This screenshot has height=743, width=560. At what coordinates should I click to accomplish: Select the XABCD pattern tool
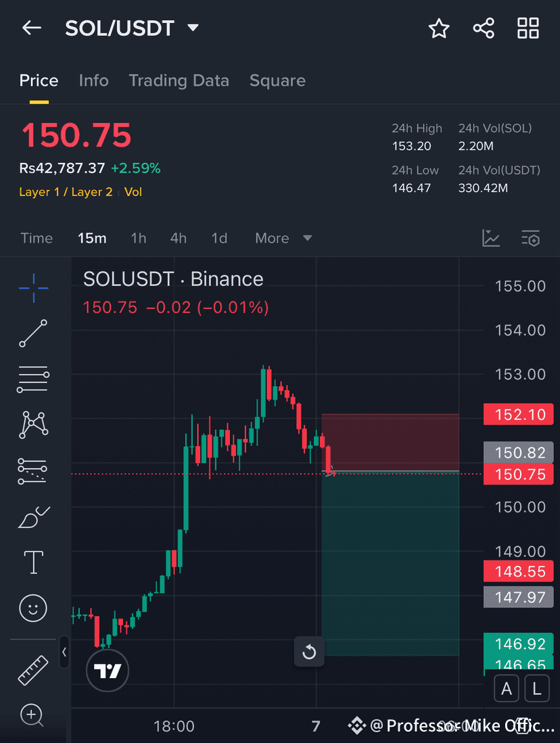point(33,425)
